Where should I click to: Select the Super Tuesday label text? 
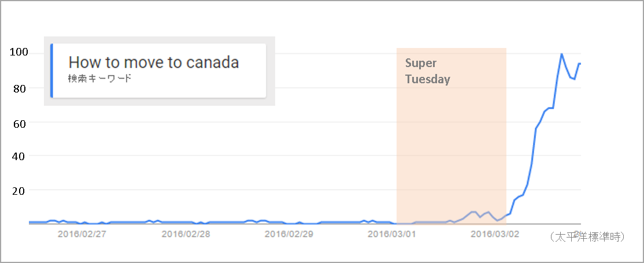(428, 71)
